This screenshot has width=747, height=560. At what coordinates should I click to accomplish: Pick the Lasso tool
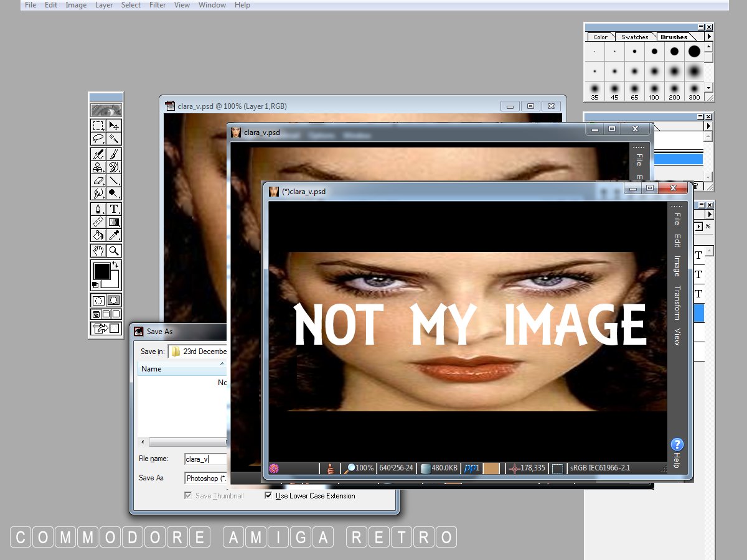98,139
